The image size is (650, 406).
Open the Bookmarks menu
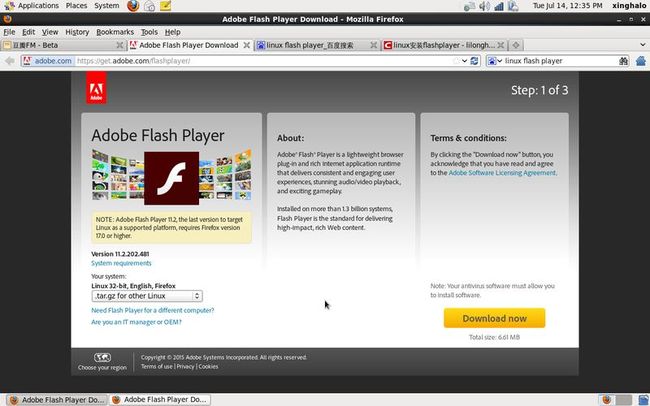tap(115, 32)
